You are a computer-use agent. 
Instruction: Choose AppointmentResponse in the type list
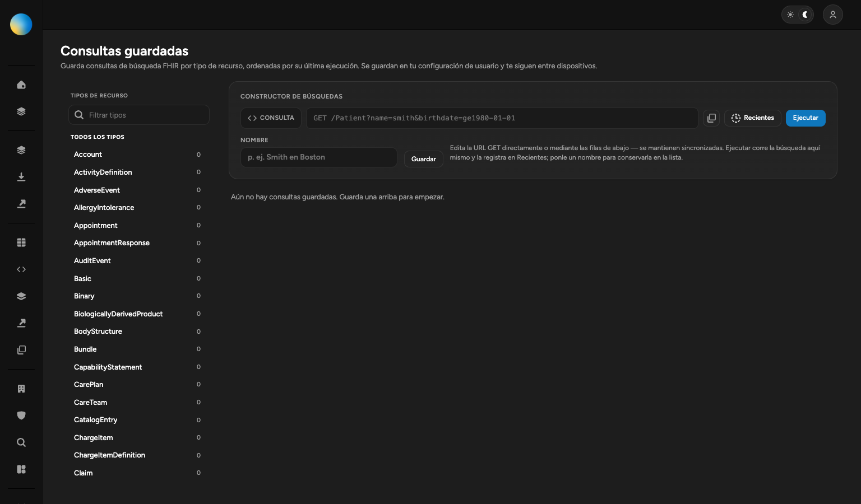click(x=137, y=243)
